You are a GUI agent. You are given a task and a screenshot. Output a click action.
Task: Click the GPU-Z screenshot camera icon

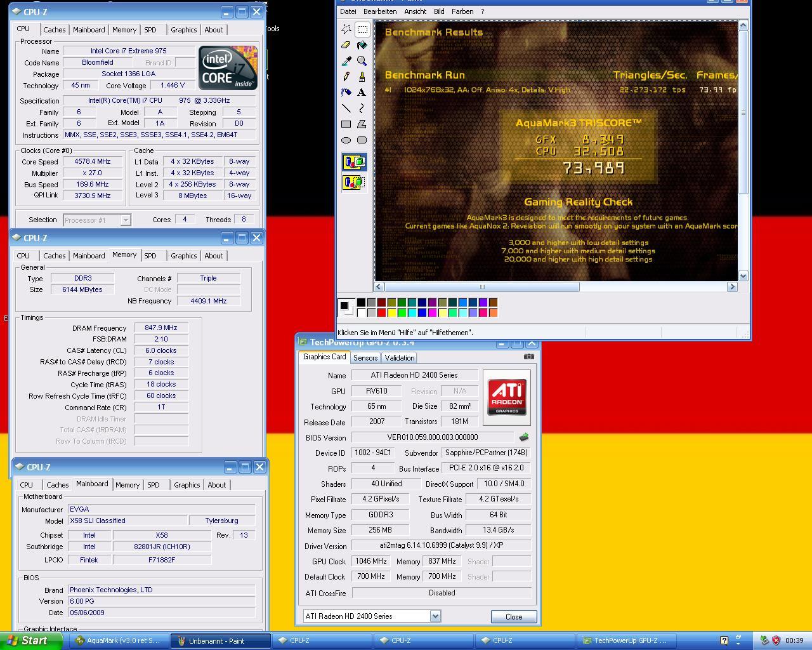pyautogui.click(x=528, y=357)
